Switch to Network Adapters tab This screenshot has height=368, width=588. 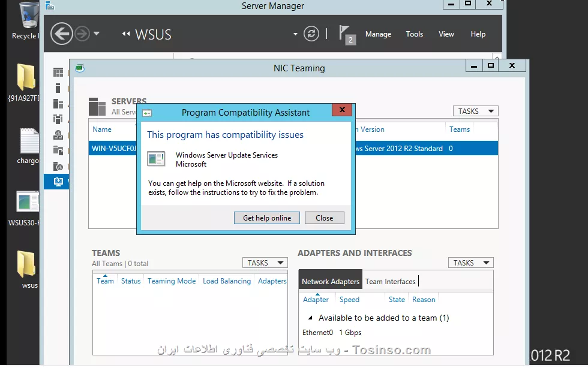331,282
